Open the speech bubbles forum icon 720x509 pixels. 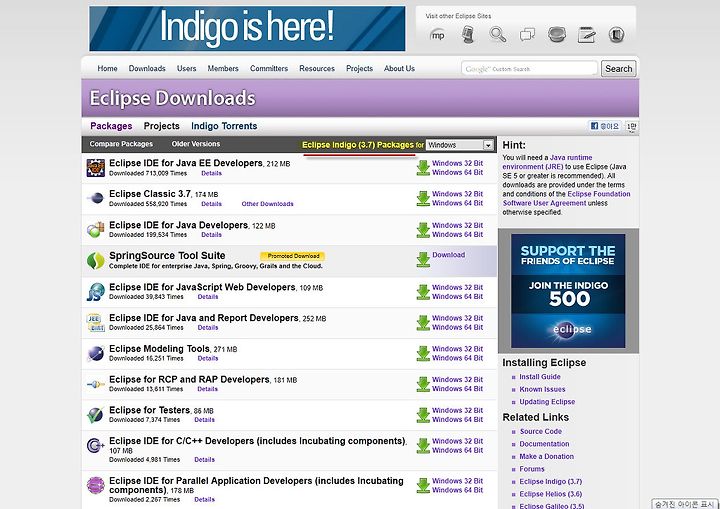click(x=527, y=35)
